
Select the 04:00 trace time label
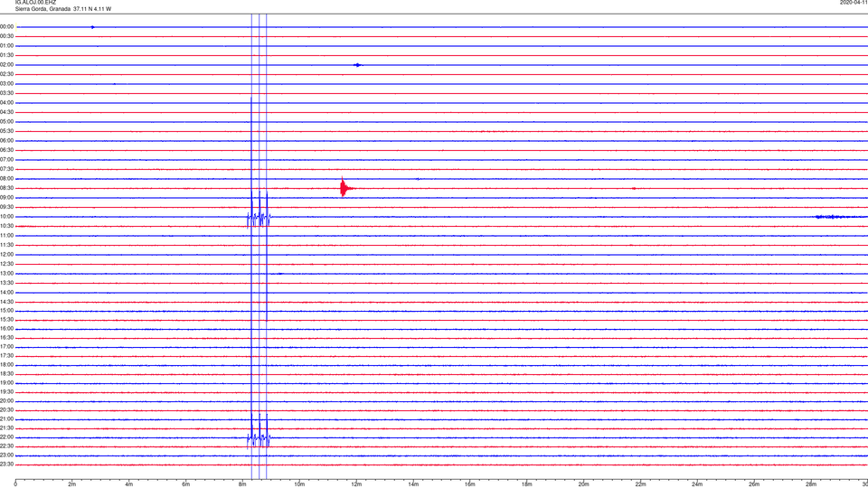tap(6, 103)
